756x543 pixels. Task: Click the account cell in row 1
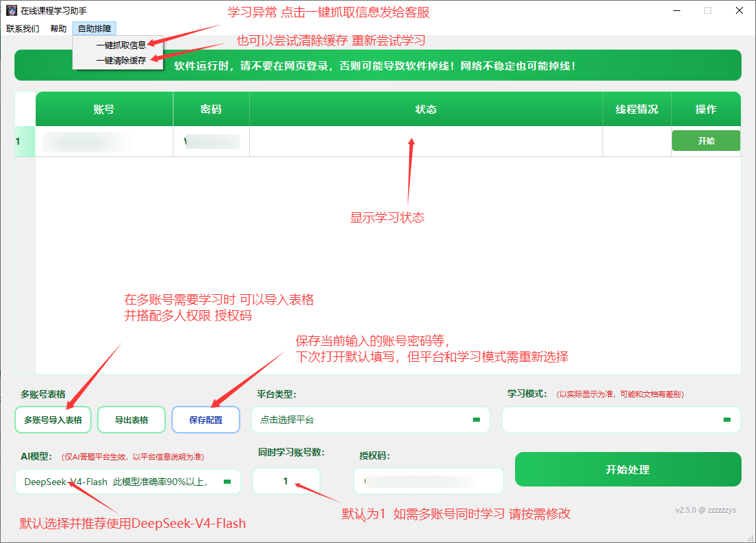click(x=104, y=141)
